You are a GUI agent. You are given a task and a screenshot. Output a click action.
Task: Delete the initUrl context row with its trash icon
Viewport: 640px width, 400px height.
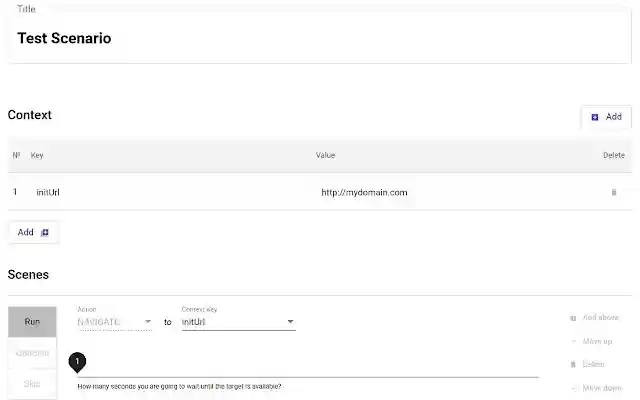click(x=613, y=192)
